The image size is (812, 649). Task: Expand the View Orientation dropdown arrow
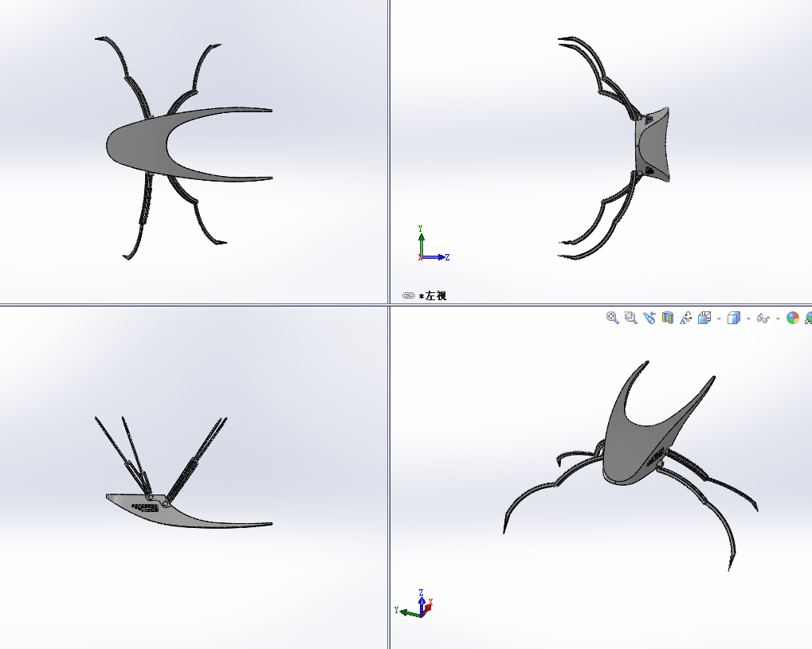(x=719, y=319)
